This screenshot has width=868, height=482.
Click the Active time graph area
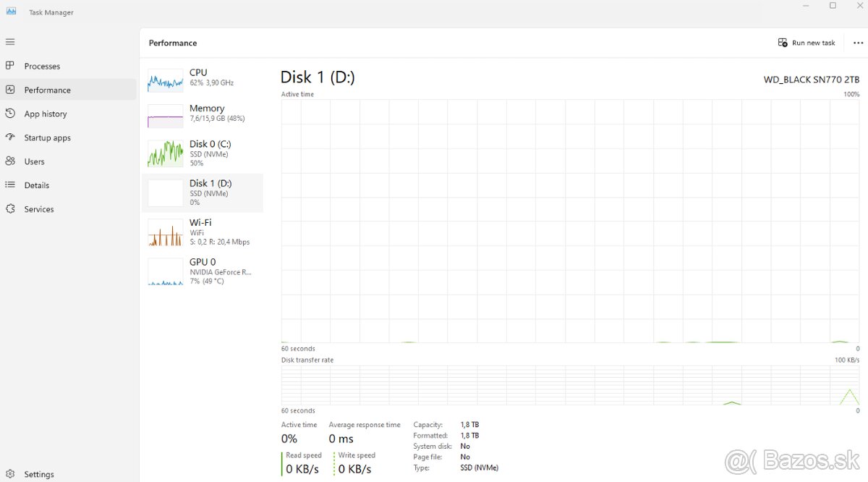point(570,221)
